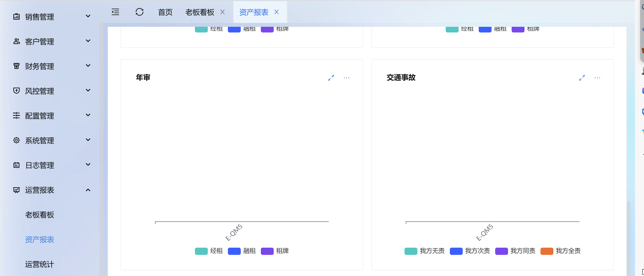Expand the 销售管理 sidebar menu
Screen dimensions: 644x276
tap(51, 17)
